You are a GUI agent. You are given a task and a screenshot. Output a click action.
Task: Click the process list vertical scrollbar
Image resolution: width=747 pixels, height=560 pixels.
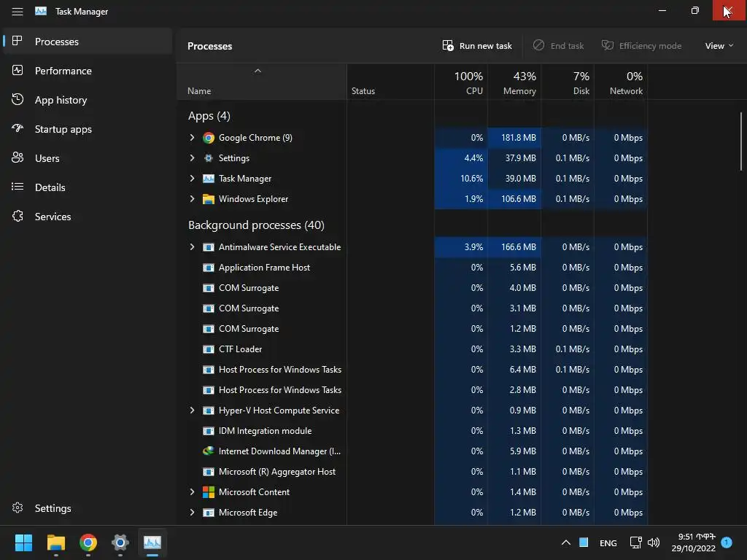pyautogui.click(x=741, y=141)
